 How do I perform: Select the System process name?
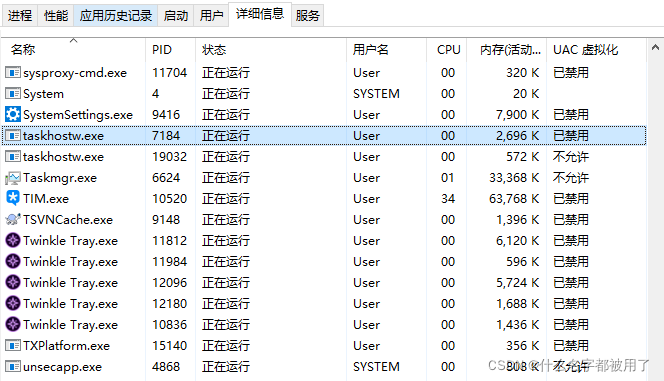coord(43,94)
